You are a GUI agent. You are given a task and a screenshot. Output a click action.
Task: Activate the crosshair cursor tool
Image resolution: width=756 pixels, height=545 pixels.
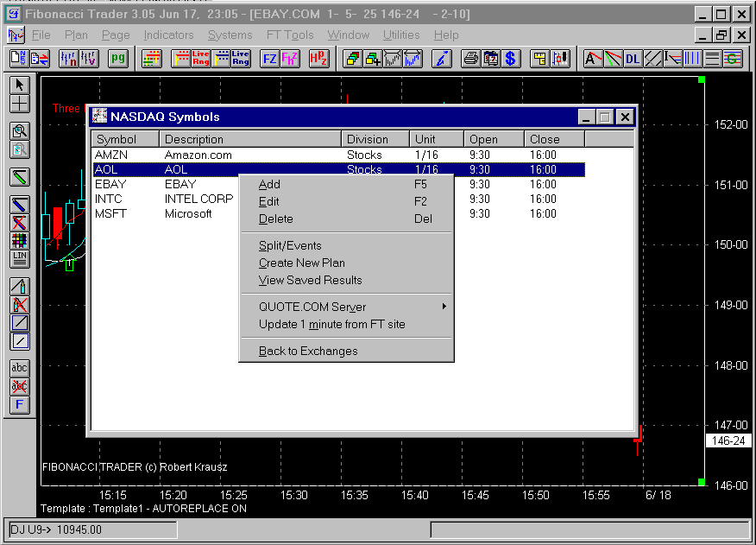point(19,104)
